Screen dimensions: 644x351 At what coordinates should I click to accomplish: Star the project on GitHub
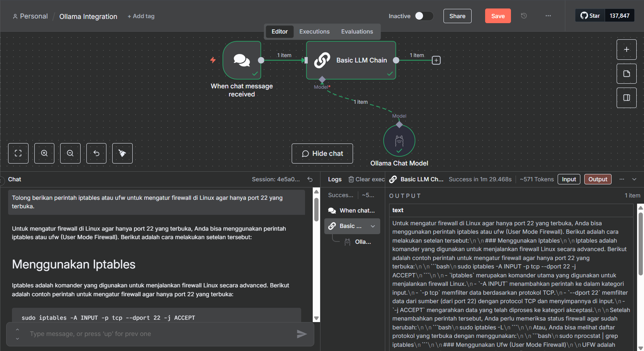click(x=590, y=16)
